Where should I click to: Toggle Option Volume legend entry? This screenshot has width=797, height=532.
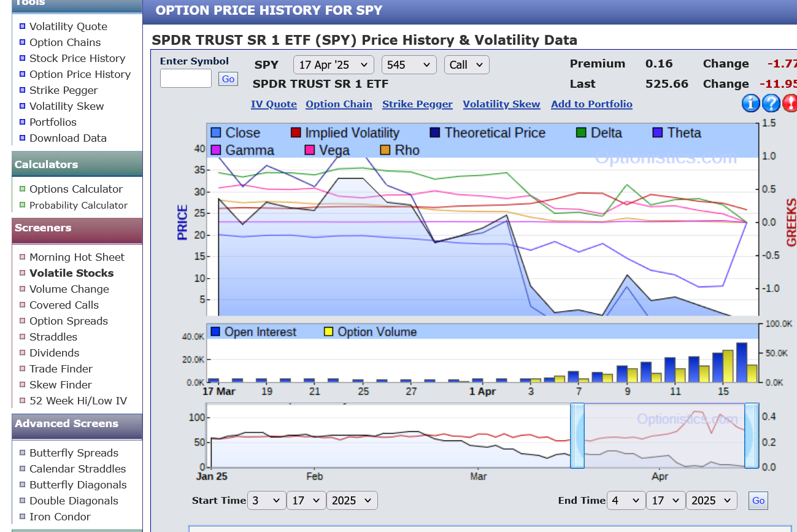[328, 332]
